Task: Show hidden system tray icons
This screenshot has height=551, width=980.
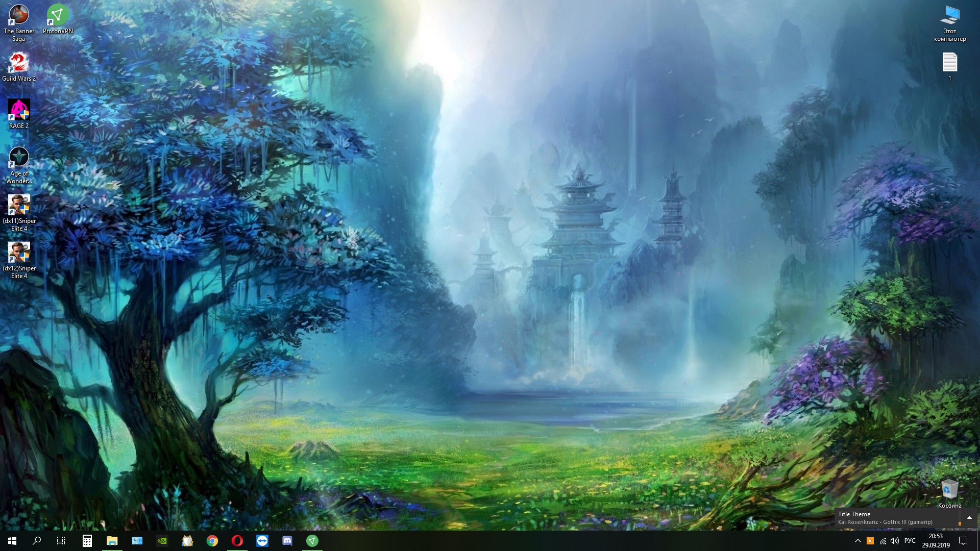Action: click(858, 541)
